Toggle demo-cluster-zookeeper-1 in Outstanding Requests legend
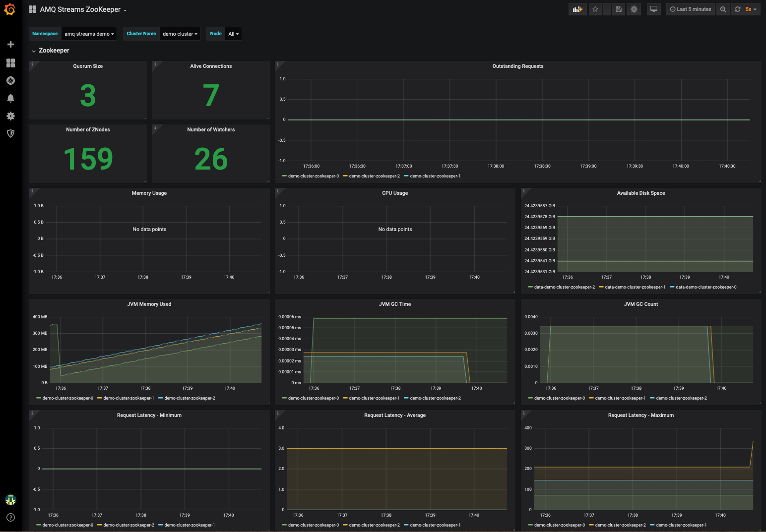This screenshot has width=766, height=532. click(435, 176)
